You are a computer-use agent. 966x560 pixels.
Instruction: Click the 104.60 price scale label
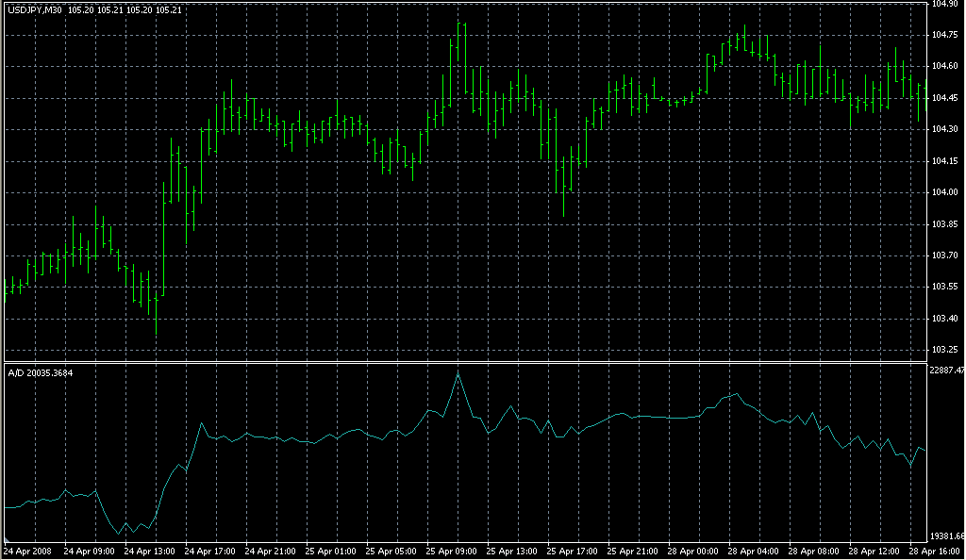(944, 66)
